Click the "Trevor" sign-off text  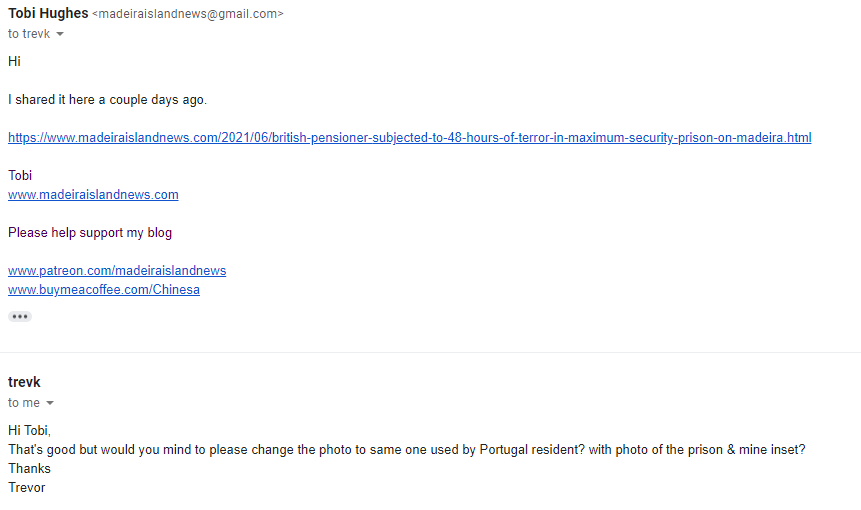[27, 487]
